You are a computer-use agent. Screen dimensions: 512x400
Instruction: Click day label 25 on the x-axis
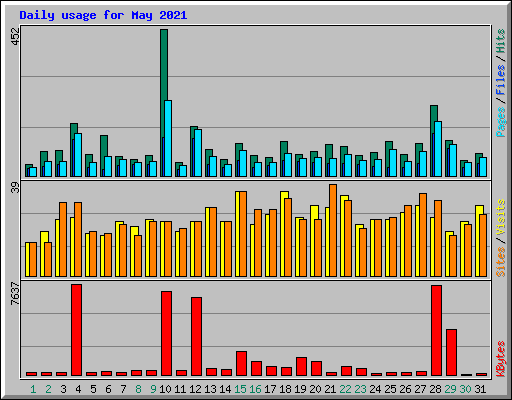click(x=390, y=389)
